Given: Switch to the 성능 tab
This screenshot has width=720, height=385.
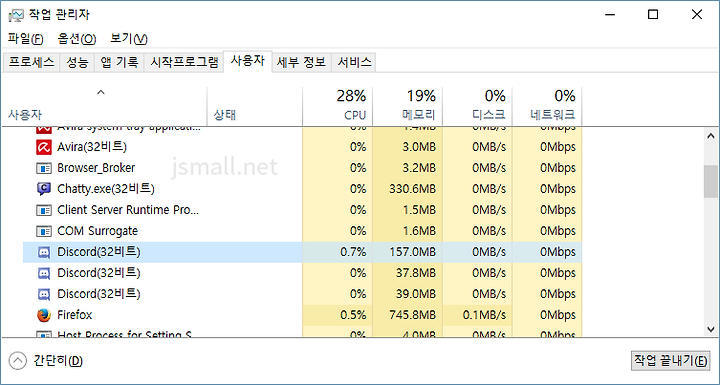Looking at the screenshot, I should click(x=77, y=62).
